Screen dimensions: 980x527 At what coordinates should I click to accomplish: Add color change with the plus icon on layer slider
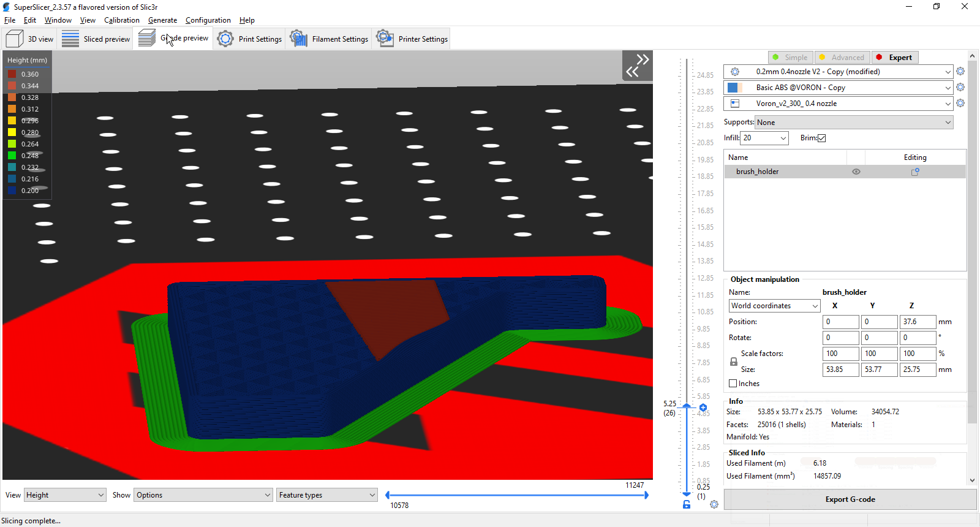tap(703, 408)
